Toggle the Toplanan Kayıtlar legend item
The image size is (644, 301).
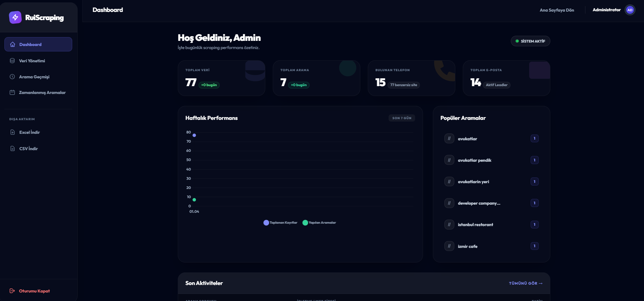click(x=280, y=223)
